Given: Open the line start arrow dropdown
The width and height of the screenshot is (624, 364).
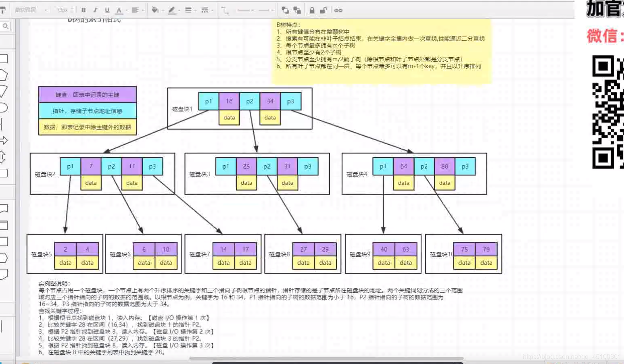Looking at the screenshot, I should coord(245,10).
